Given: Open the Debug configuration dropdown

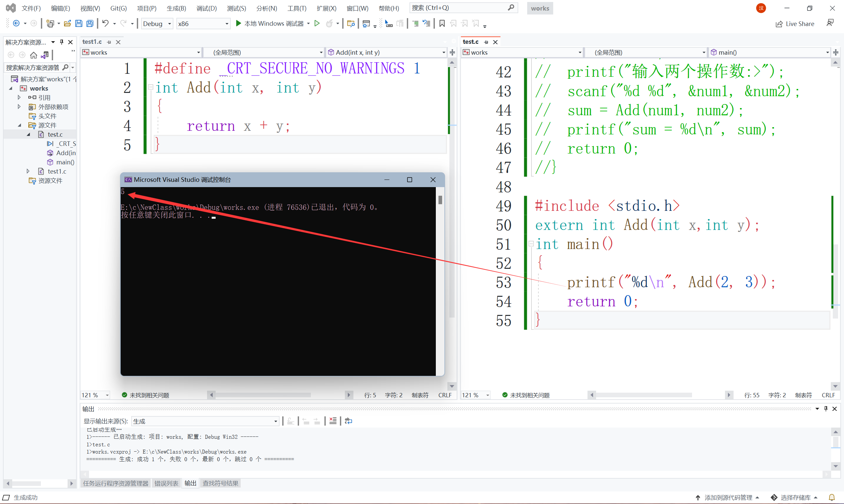Looking at the screenshot, I should pos(169,24).
